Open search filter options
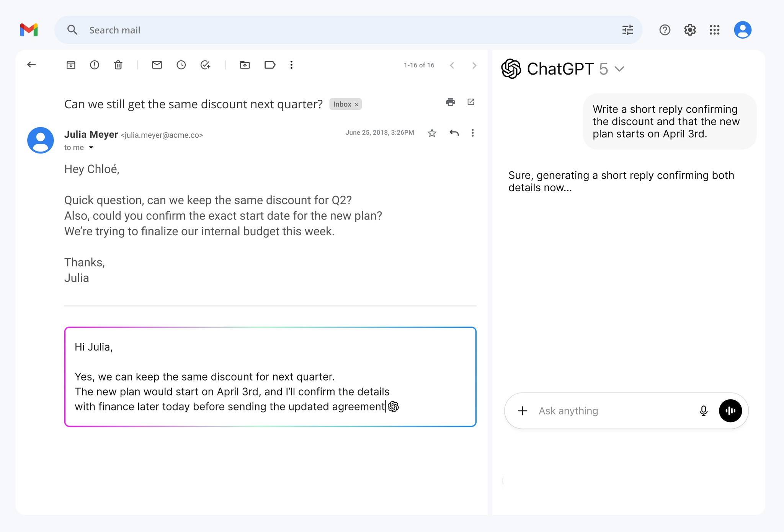The image size is (784, 532). (x=627, y=30)
